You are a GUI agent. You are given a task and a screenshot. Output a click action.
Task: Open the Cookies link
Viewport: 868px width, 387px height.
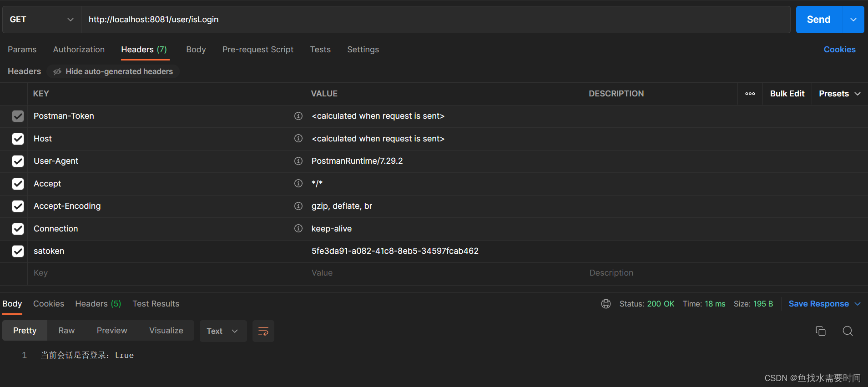[x=839, y=50]
